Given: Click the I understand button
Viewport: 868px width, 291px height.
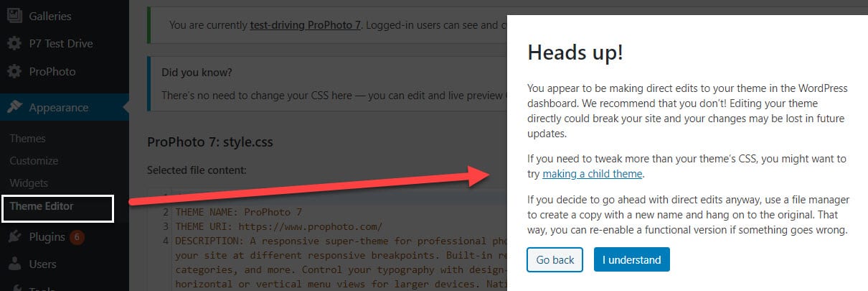Looking at the screenshot, I should coord(632,260).
